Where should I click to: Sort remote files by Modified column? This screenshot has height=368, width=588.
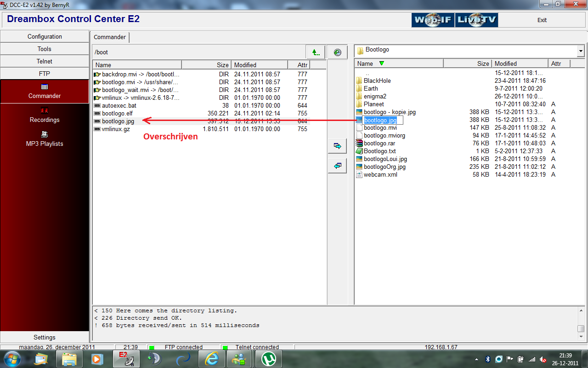pos(259,65)
